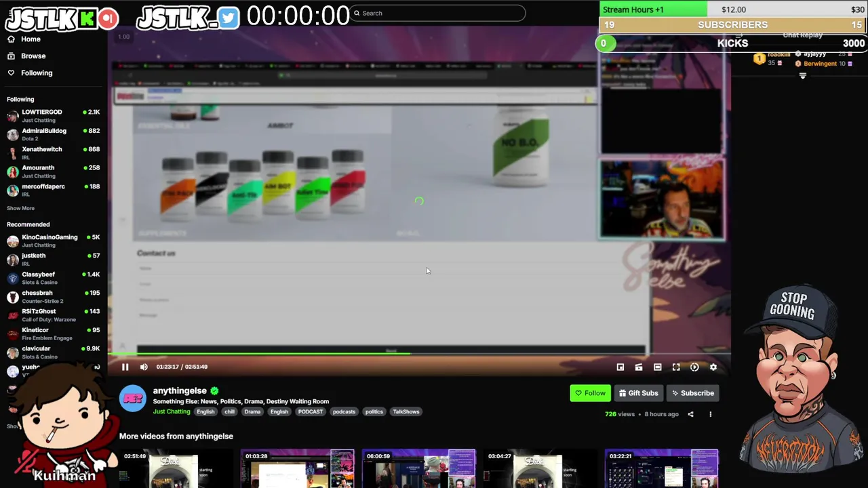Click the Kick K logo in overlay
Image resolution: width=868 pixels, height=488 pixels.
pos(87,18)
